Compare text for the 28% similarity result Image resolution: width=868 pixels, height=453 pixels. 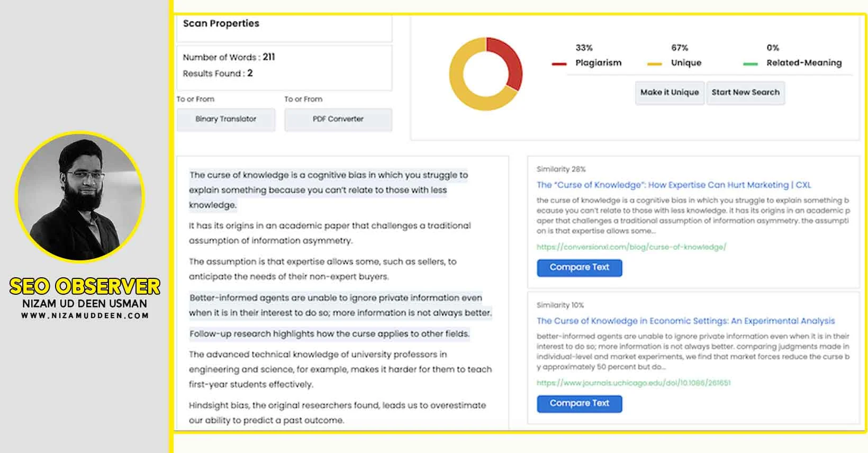[580, 268]
